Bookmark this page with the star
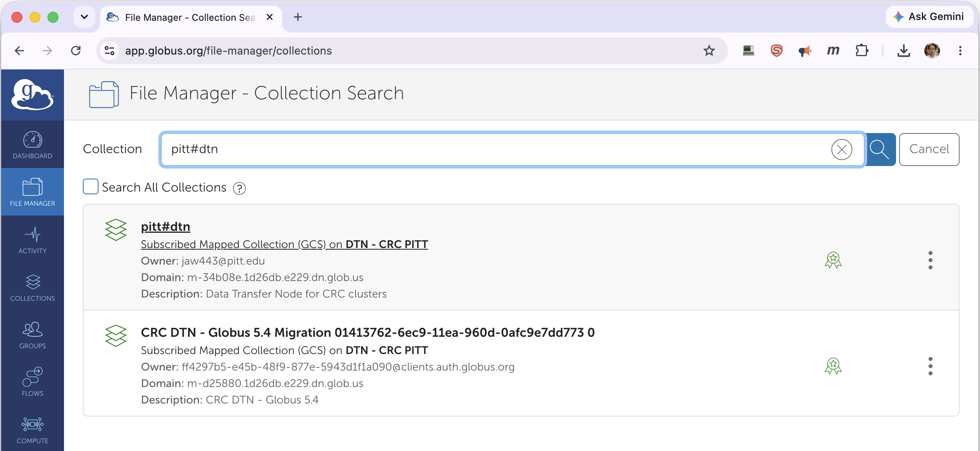The width and height of the screenshot is (980, 451). click(x=709, y=51)
